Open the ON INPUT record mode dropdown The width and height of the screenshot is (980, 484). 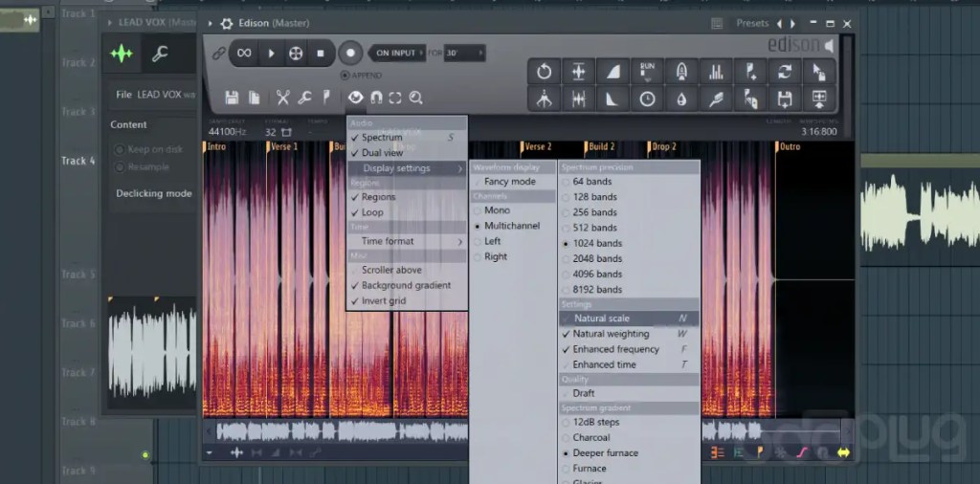(x=396, y=53)
